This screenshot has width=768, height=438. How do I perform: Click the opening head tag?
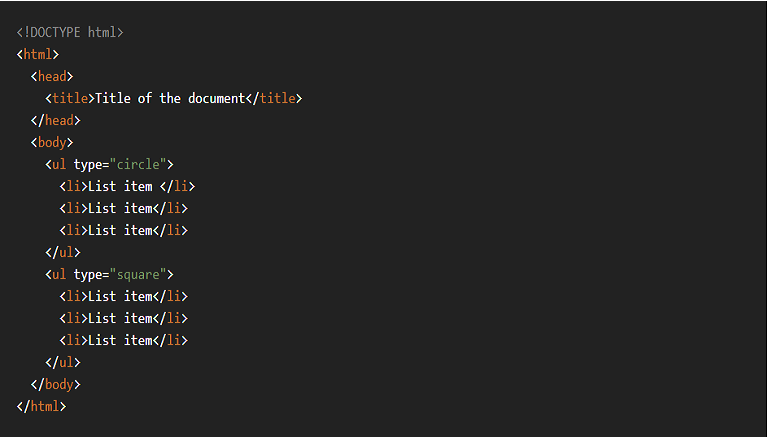pyautogui.click(x=52, y=76)
